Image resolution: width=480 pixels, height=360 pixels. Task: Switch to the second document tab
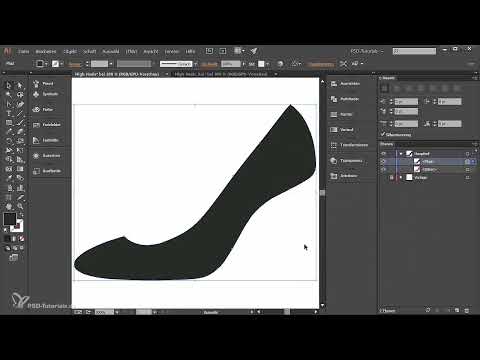pos(221,74)
